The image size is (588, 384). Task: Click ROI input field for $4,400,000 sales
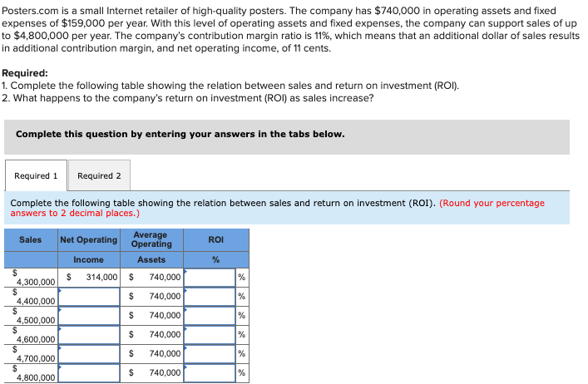click(x=210, y=297)
